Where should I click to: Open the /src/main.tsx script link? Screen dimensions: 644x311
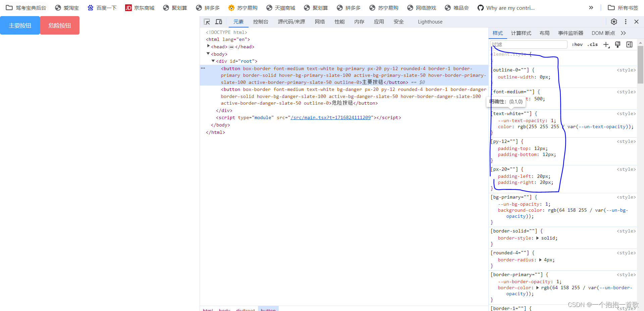[331, 117]
